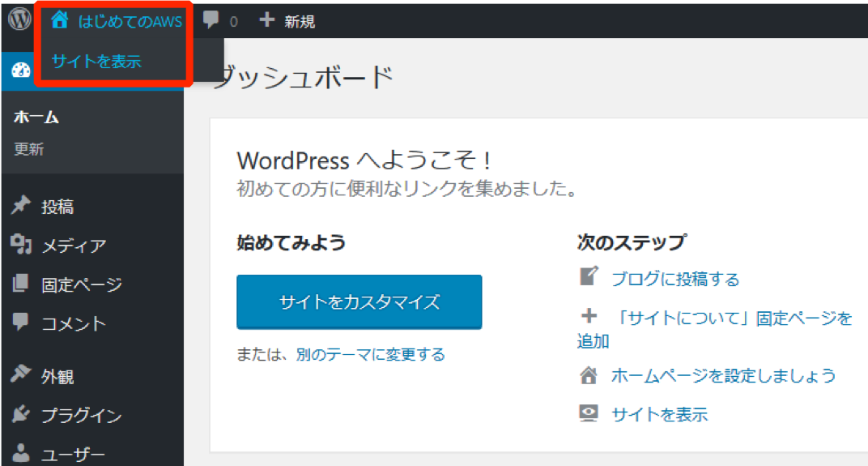Image resolution: width=868 pixels, height=466 pixels.
Task: Click the person icon for ユーザー
Action: (x=21, y=453)
